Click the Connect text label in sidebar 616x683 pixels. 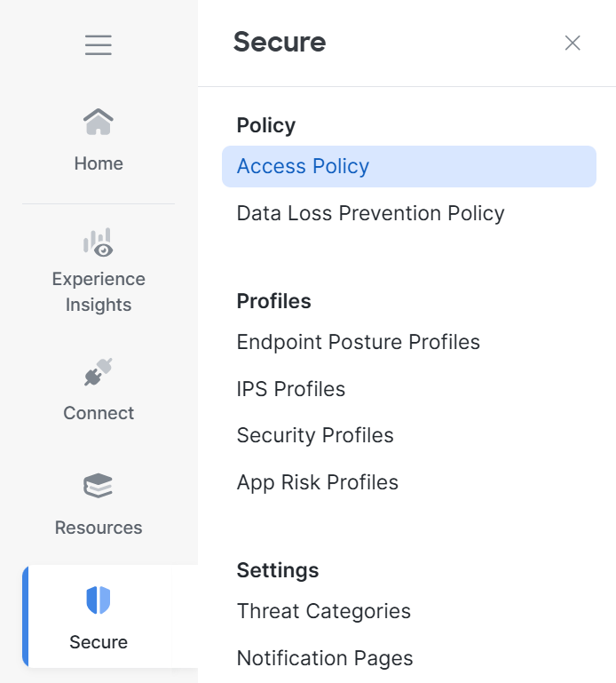click(x=99, y=413)
